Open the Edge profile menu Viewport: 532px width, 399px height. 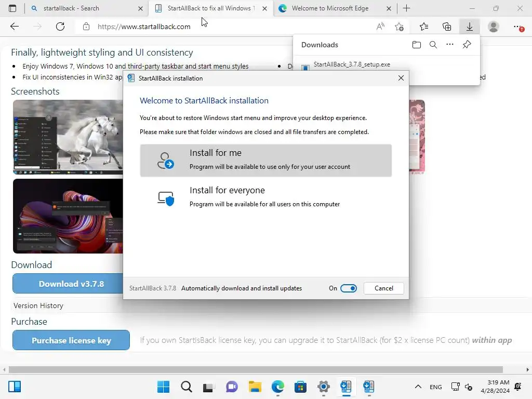tap(494, 26)
